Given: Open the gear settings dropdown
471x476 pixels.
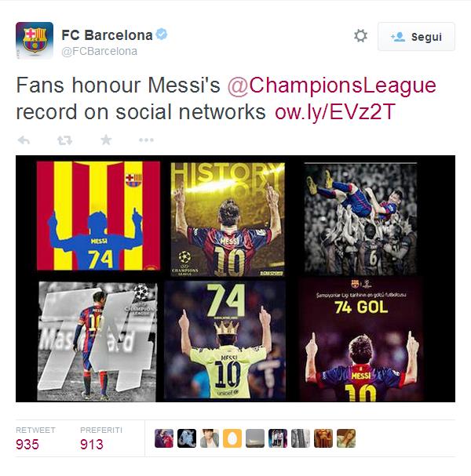Looking at the screenshot, I should [x=360, y=36].
